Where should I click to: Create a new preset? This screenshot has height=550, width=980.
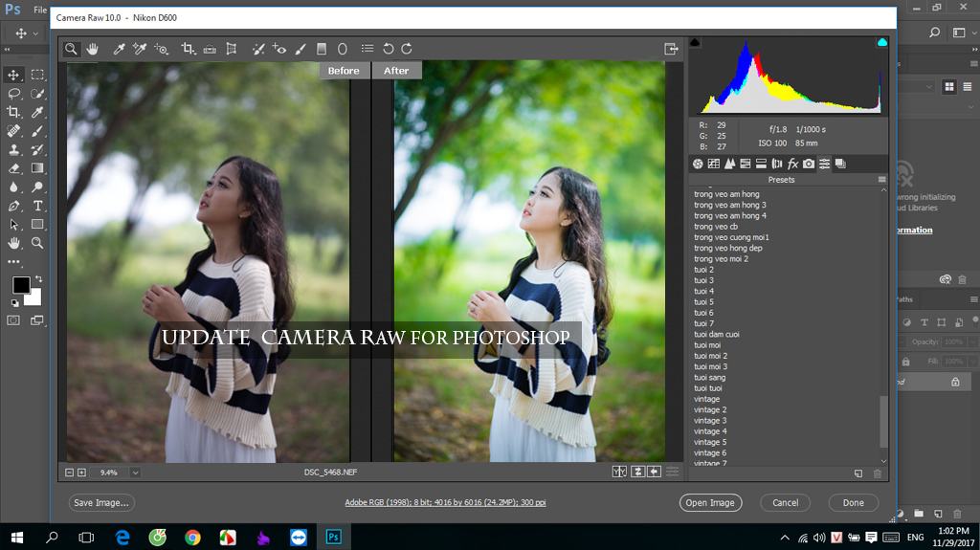click(x=858, y=473)
